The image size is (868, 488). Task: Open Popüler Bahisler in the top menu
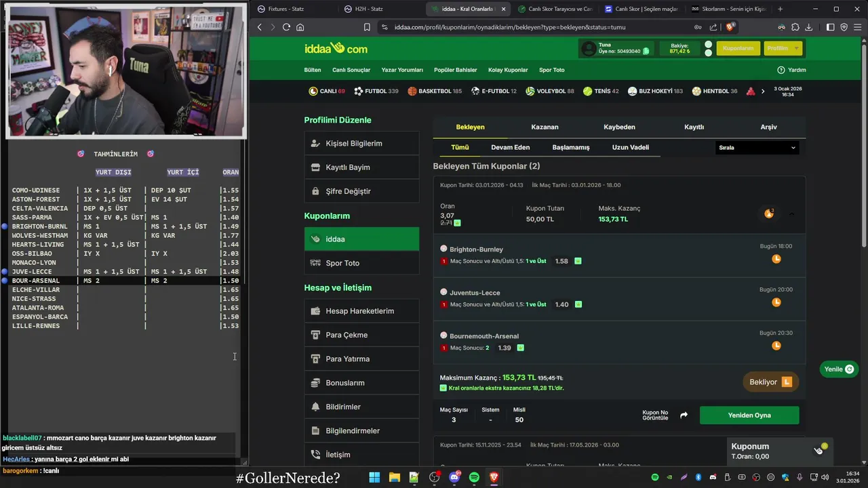456,70
